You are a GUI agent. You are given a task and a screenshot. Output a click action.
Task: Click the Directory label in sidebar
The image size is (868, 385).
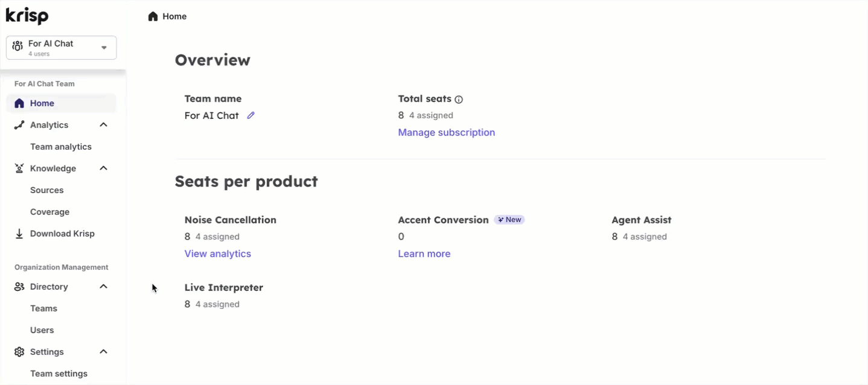[49, 287]
